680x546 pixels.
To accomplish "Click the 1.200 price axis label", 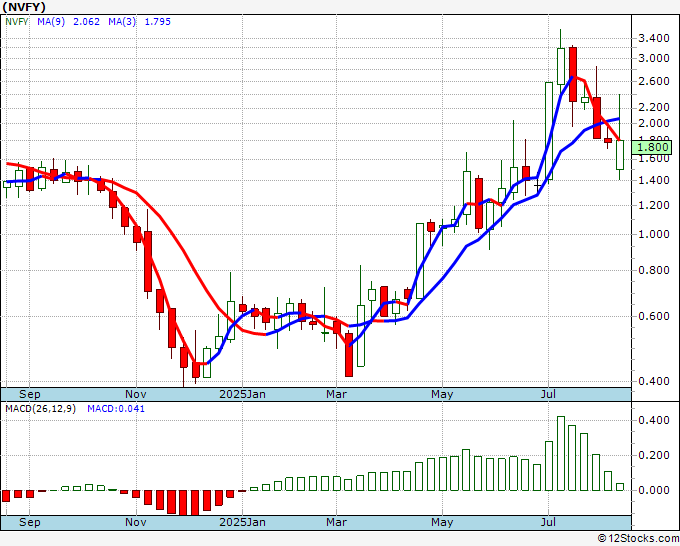I will [654, 205].
